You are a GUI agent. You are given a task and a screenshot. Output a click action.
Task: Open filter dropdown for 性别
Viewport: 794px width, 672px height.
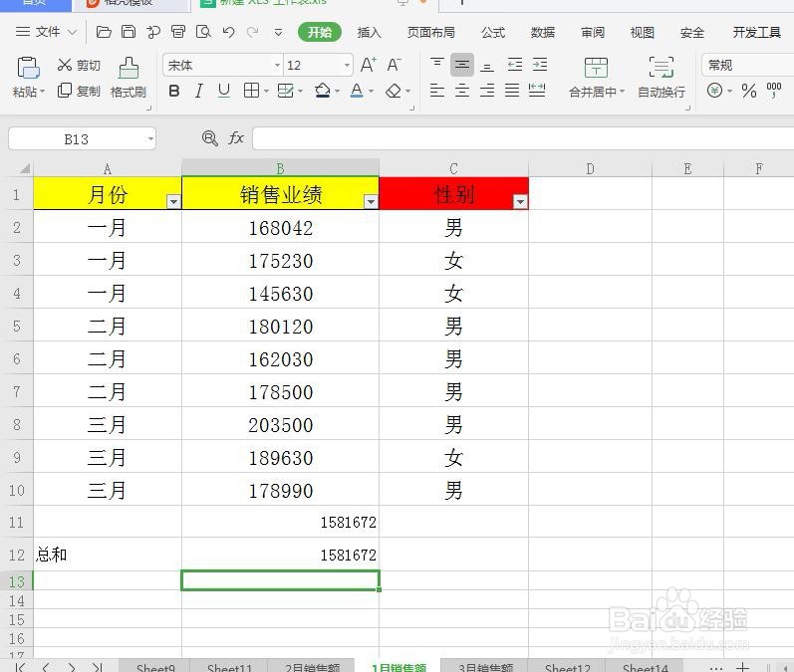pos(520,201)
